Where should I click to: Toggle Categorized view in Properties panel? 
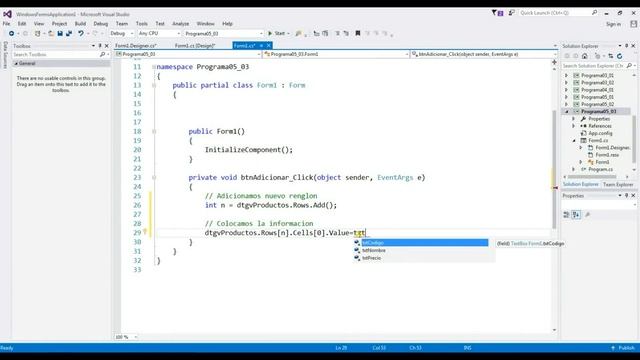pos(567,215)
